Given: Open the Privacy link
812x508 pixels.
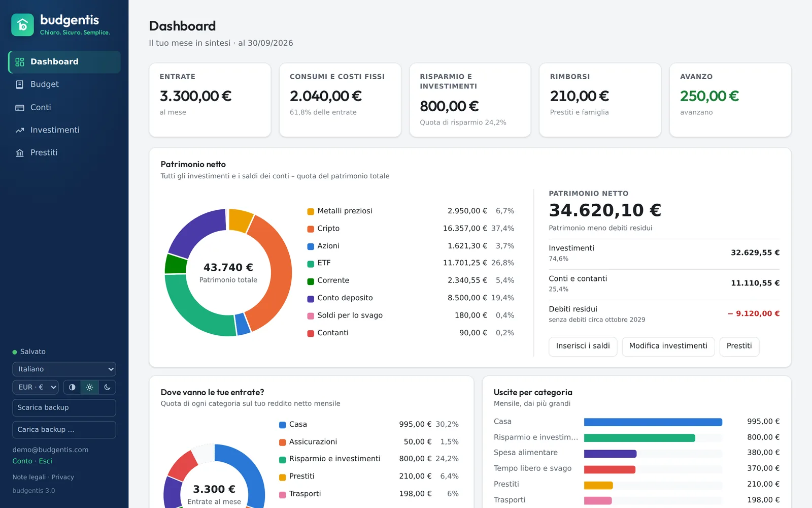Looking at the screenshot, I should click(x=63, y=477).
